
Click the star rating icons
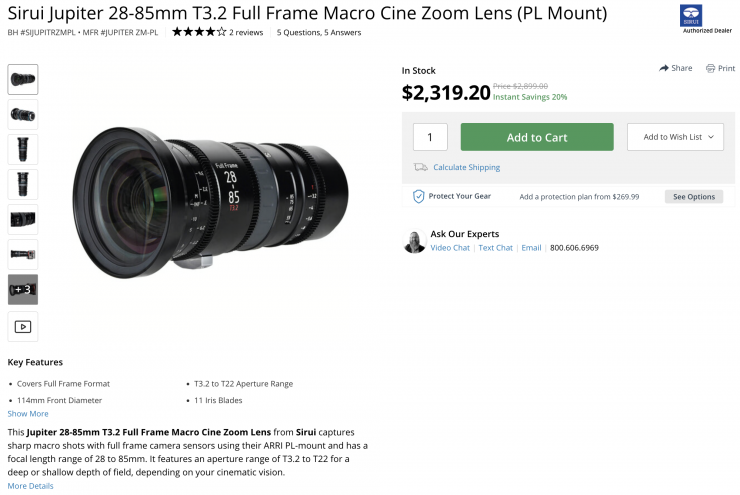click(x=198, y=32)
